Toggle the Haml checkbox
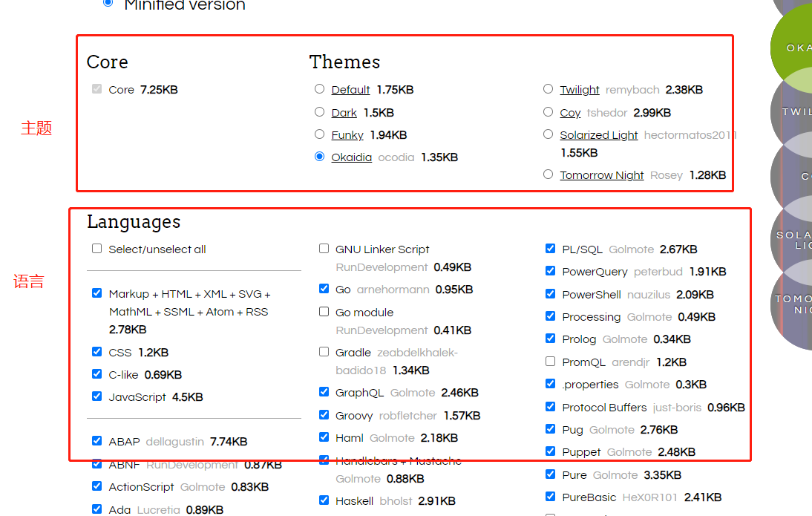Viewport: 812px width, 516px height. click(x=324, y=437)
